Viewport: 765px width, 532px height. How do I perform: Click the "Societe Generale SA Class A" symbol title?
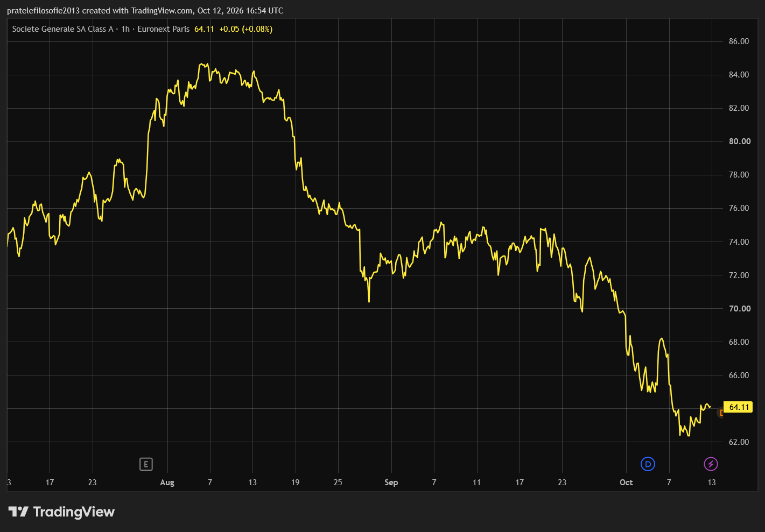tap(62, 29)
